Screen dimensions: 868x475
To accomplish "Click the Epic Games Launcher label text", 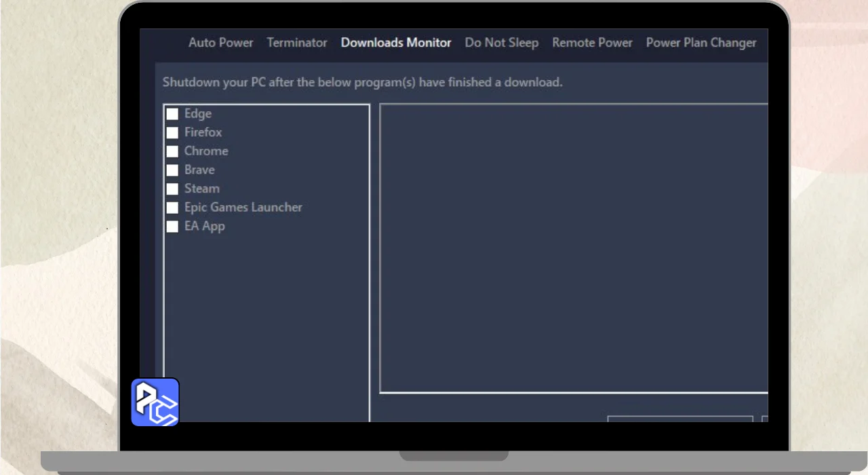I will tap(243, 208).
